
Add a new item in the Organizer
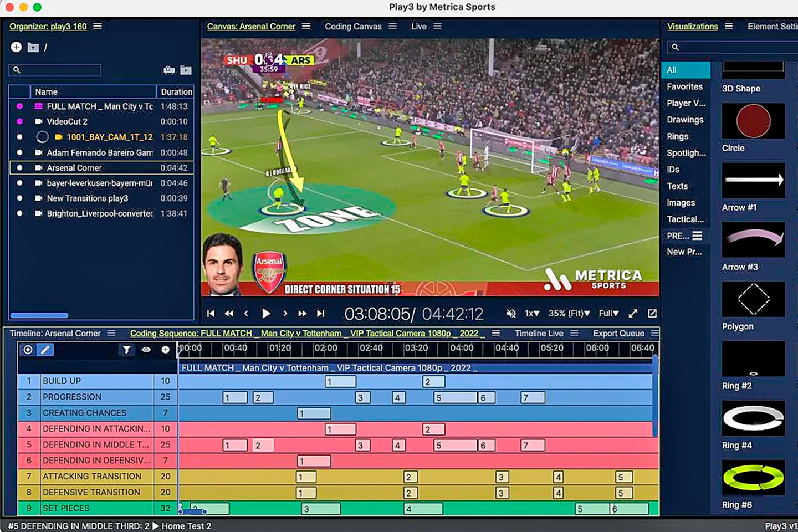pyautogui.click(x=16, y=47)
